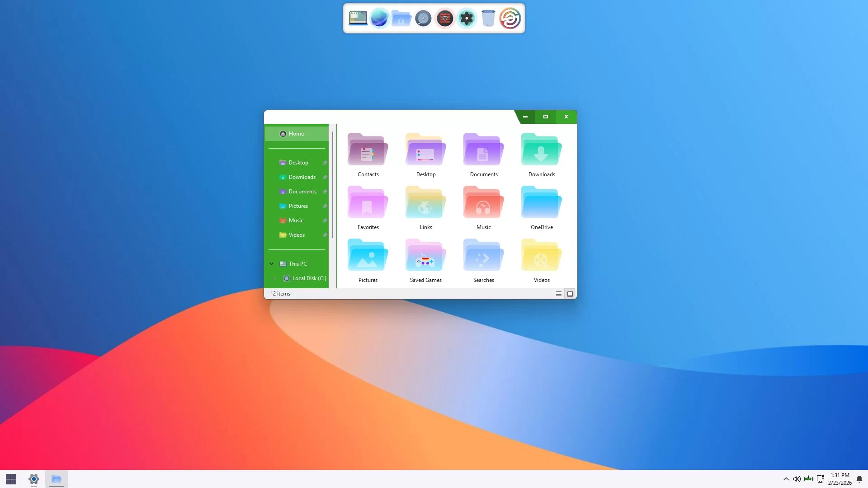
Task: Switch to large icons view
Action: pyautogui.click(x=570, y=294)
